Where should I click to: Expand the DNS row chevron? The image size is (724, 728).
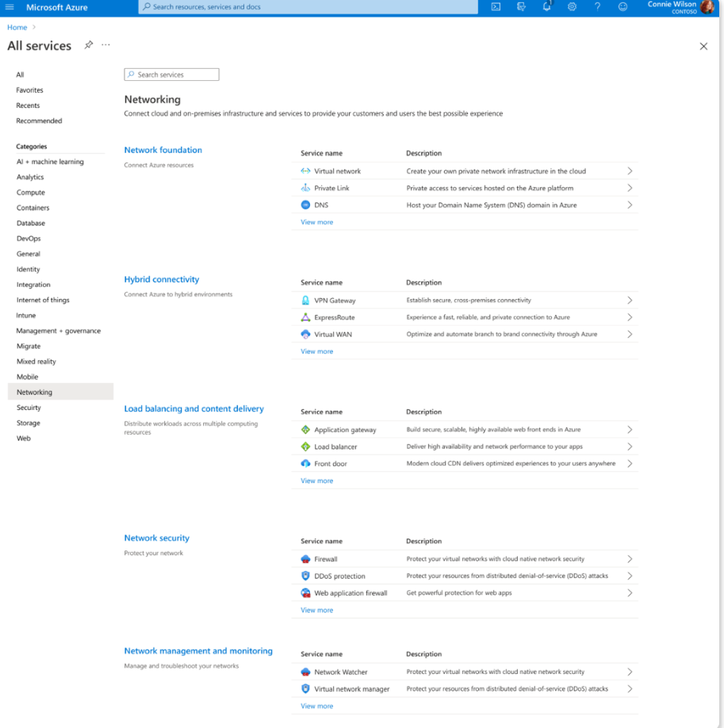(x=630, y=205)
